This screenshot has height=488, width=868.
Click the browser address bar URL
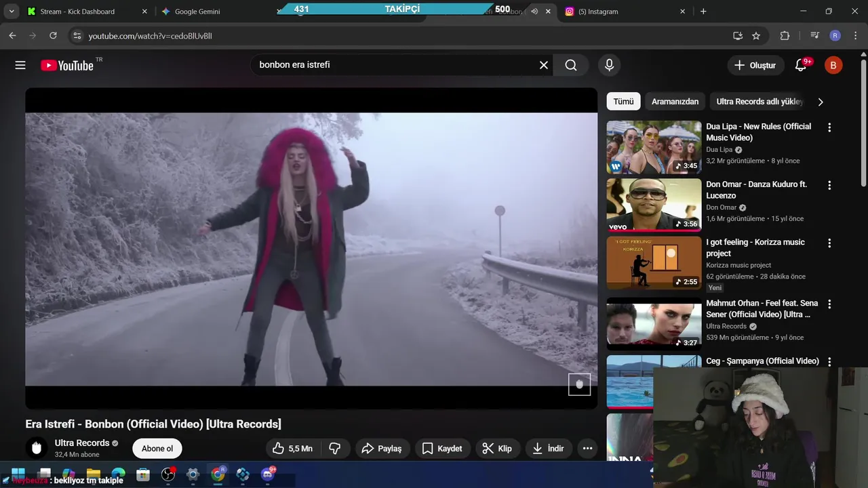click(150, 36)
